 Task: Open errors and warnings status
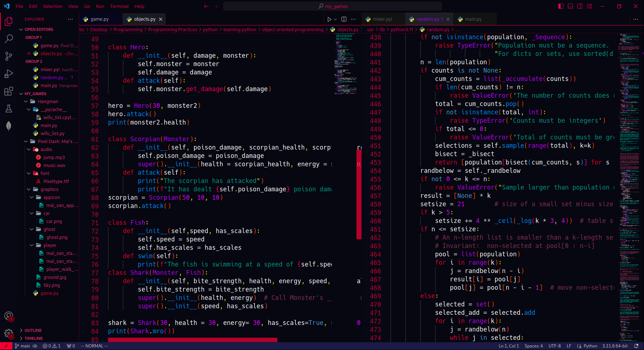[x=51, y=346]
